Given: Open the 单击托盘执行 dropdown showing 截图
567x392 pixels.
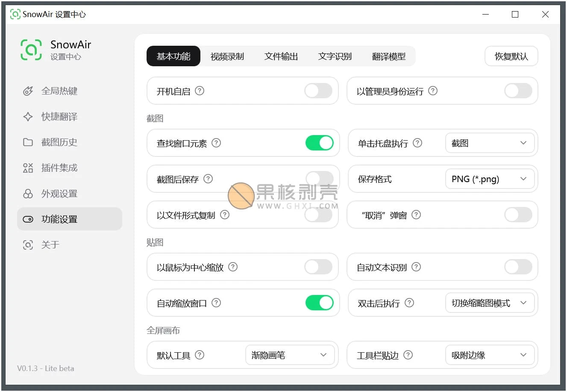Looking at the screenshot, I should (x=490, y=143).
